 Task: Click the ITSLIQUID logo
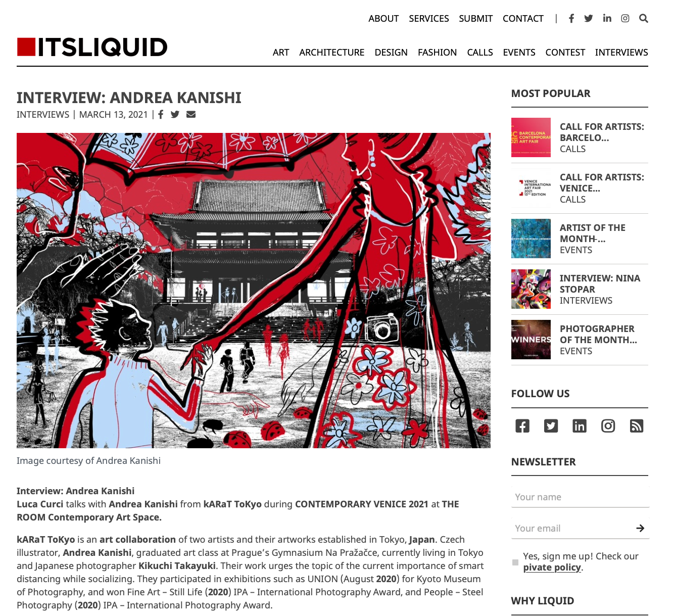(x=92, y=47)
